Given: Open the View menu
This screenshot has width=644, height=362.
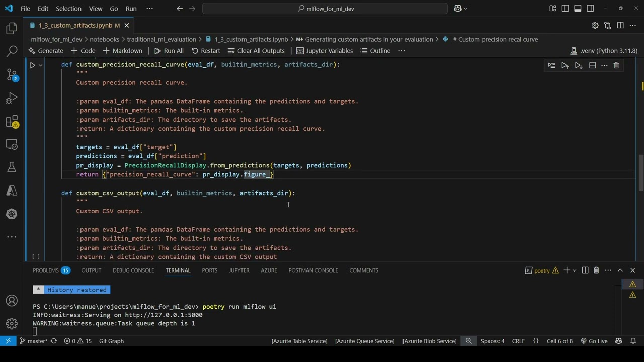Looking at the screenshot, I should [x=95, y=8].
